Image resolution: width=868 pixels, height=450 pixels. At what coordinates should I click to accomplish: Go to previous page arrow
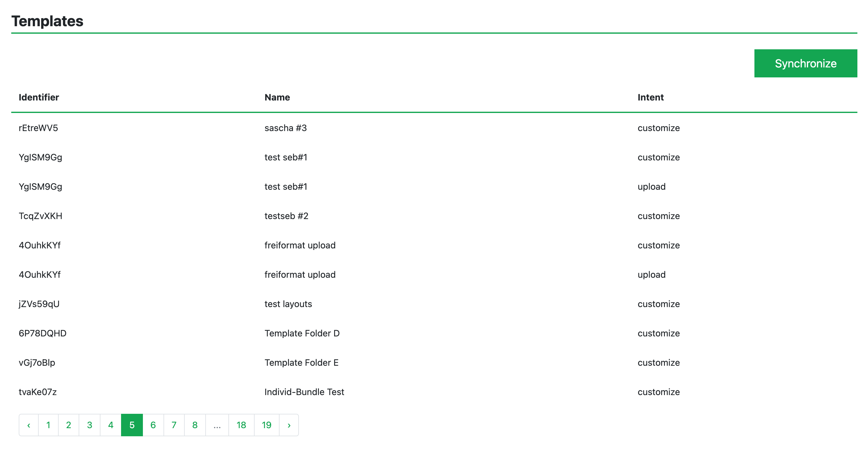[x=29, y=425]
